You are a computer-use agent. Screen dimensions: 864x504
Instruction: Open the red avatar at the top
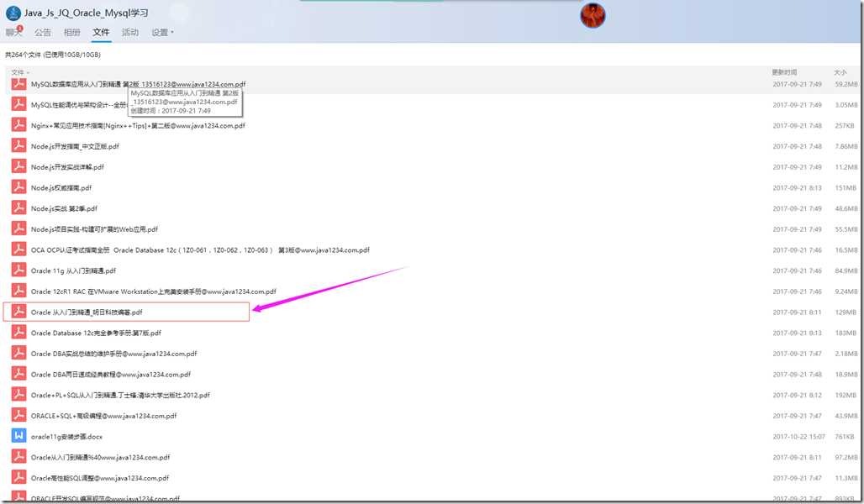point(593,15)
